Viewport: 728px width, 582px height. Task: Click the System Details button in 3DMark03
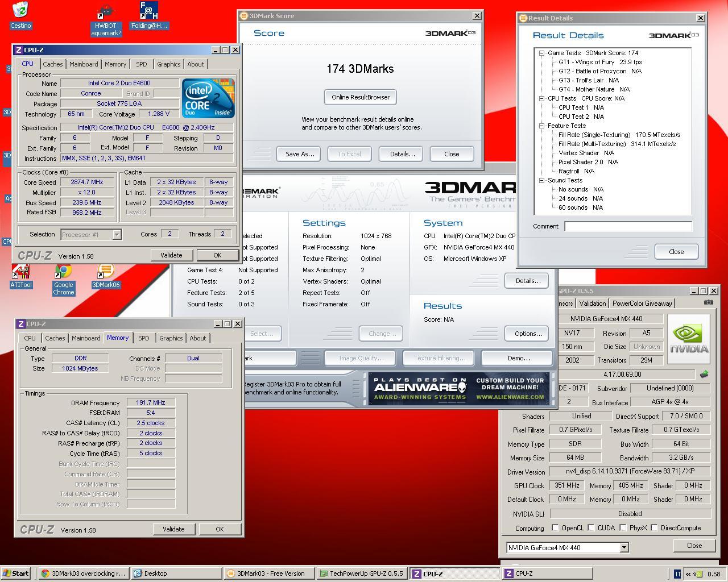(528, 281)
